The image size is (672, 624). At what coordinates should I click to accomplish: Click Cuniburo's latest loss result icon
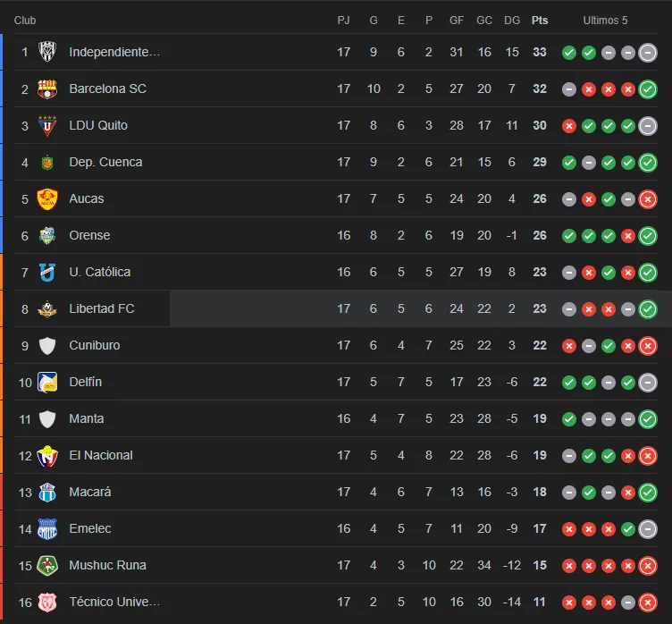[x=649, y=345]
